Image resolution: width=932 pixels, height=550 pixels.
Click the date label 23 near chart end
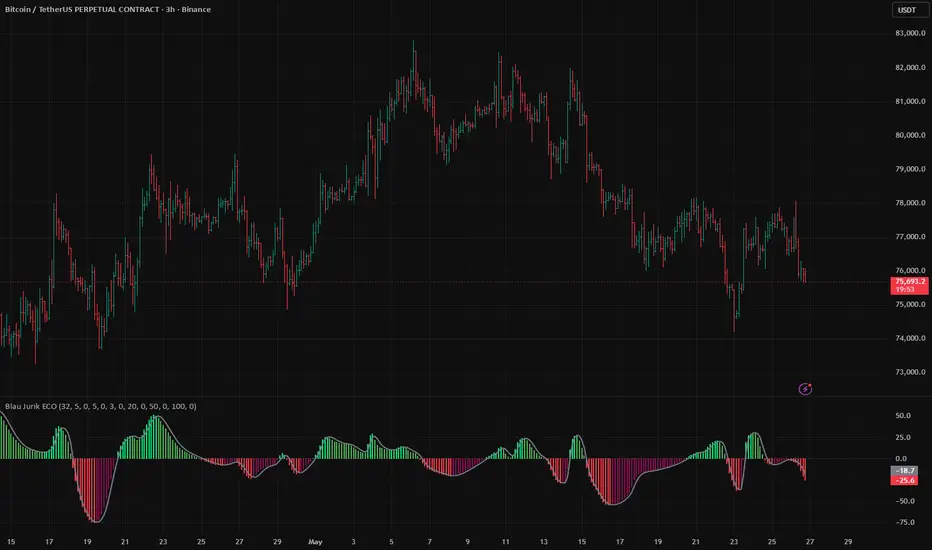(733, 542)
